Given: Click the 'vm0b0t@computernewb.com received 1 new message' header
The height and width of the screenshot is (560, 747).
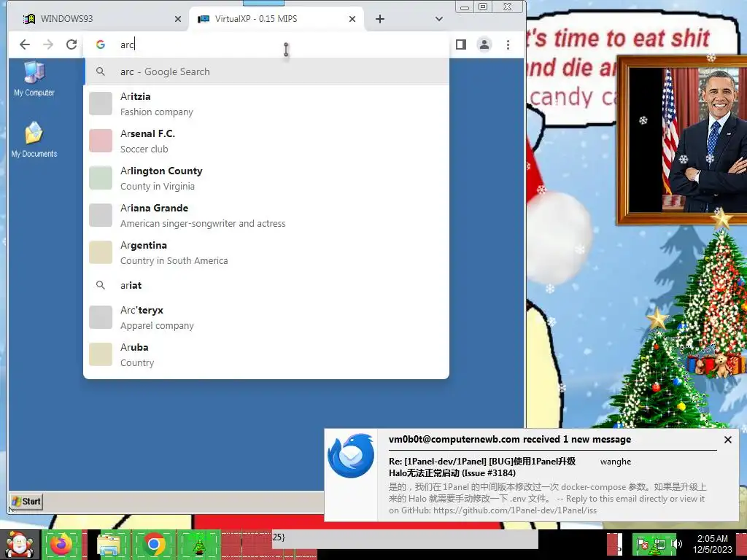Looking at the screenshot, I should pyautogui.click(x=510, y=440).
